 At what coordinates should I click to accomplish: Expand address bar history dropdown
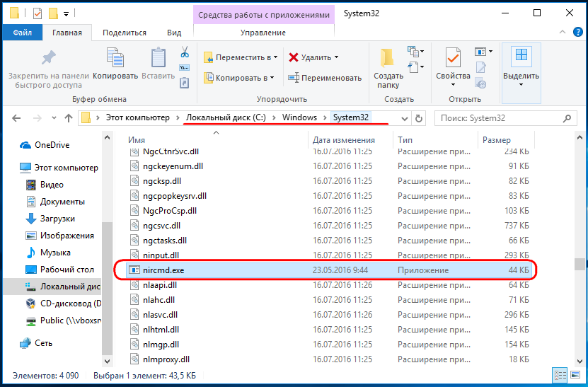pos(405,118)
